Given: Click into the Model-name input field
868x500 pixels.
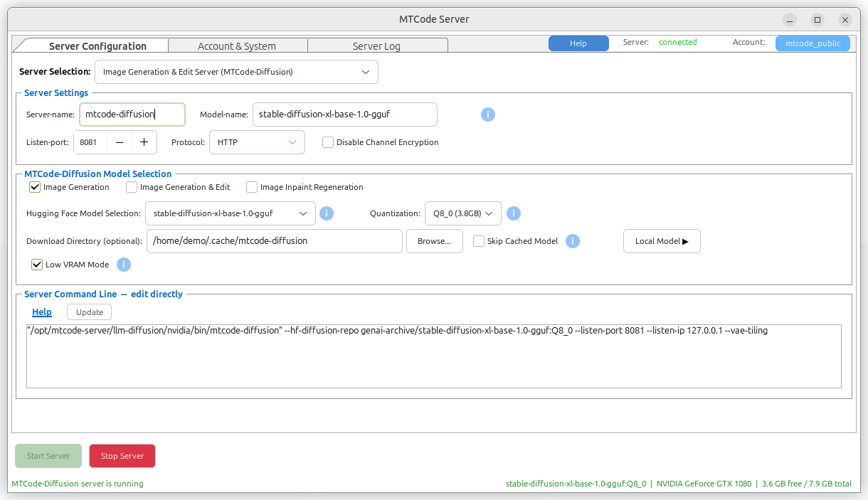Looking at the screenshot, I should coord(345,115).
